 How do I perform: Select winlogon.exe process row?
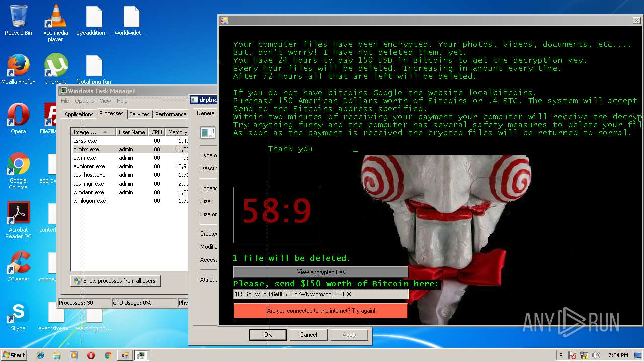point(130,201)
